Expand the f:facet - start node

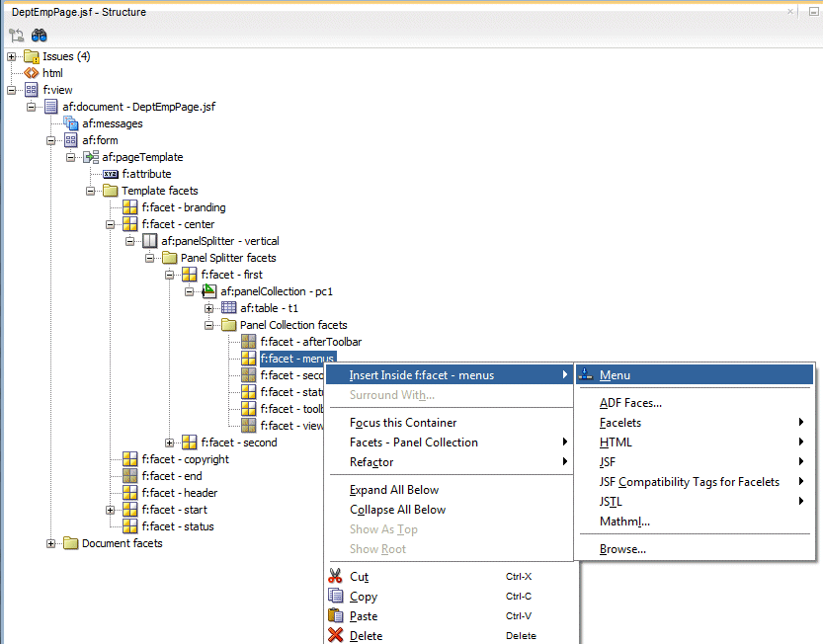111,510
